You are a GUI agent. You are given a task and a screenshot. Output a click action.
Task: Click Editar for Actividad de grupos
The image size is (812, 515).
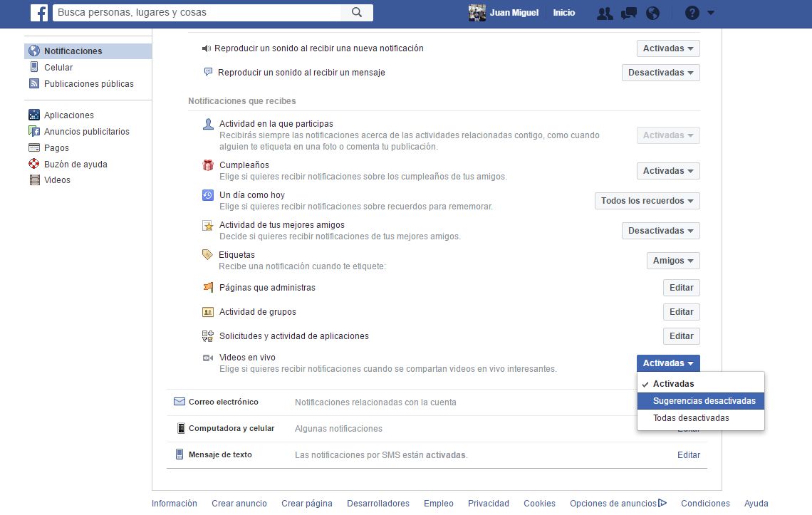click(x=681, y=312)
